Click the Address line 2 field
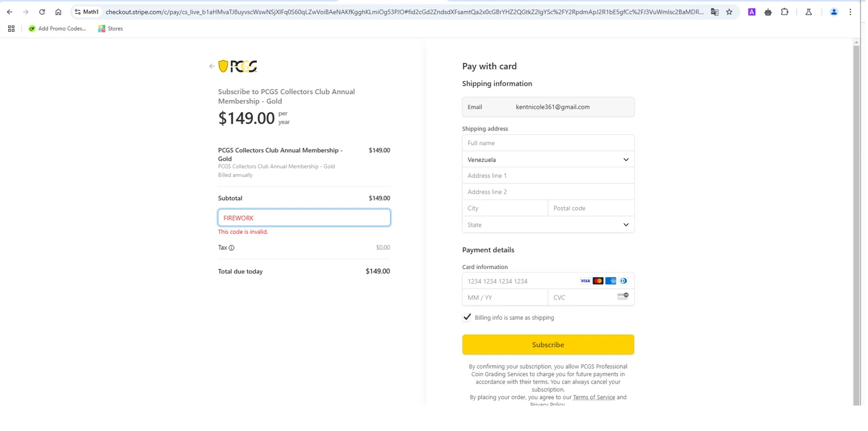 [548, 192]
